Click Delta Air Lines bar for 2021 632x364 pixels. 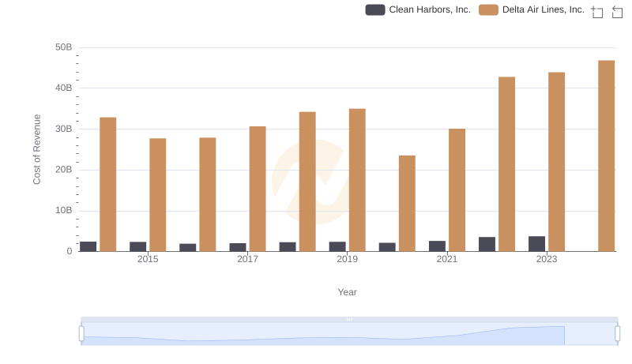click(457, 190)
